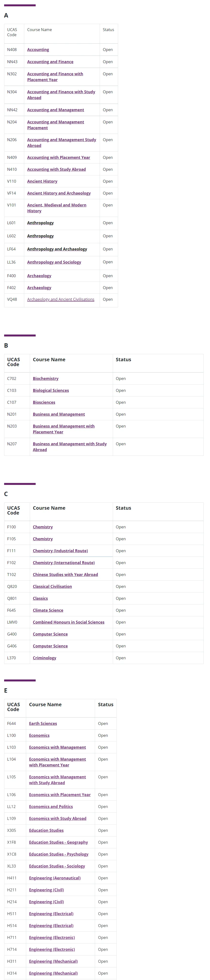Select Economics and Politics course link
This screenshot has height=980, width=210.
[x=51, y=807]
